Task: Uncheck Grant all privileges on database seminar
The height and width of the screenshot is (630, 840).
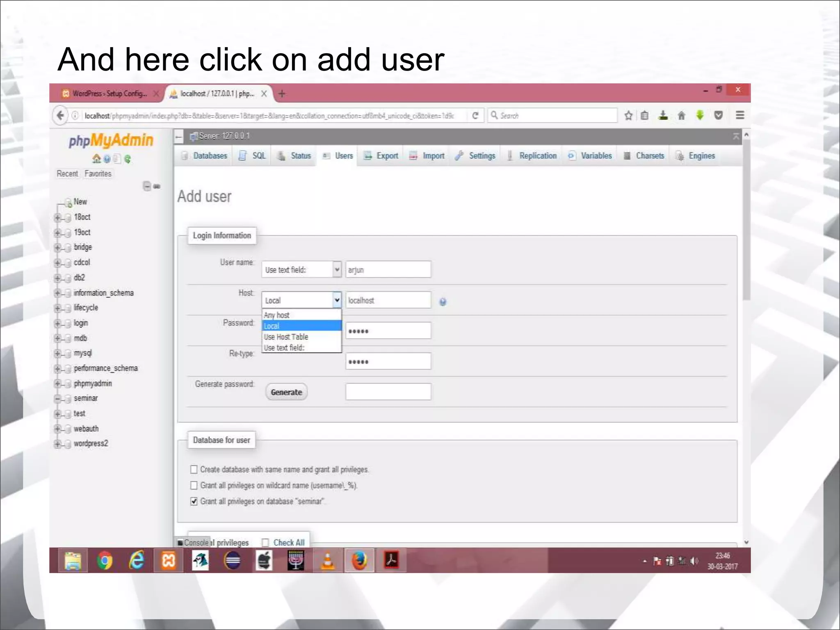Action: pos(194,501)
